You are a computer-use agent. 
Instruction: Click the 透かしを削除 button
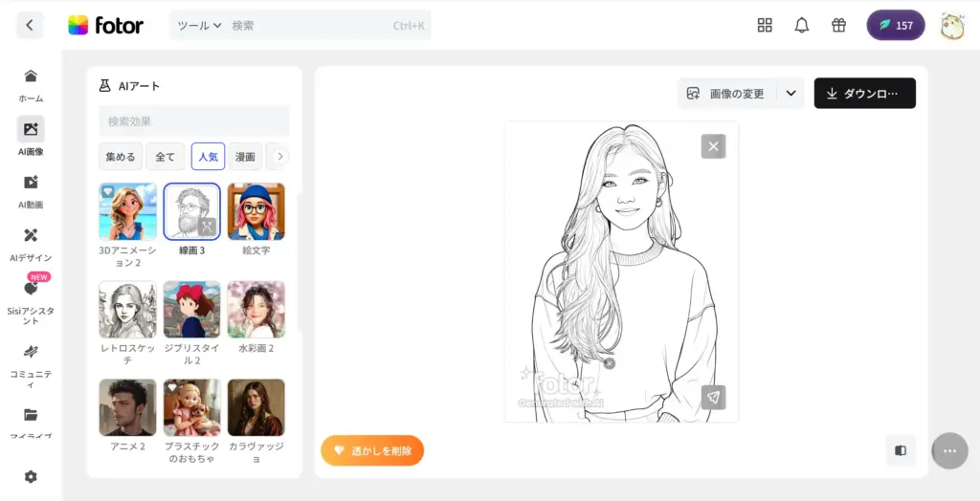pos(372,450)
